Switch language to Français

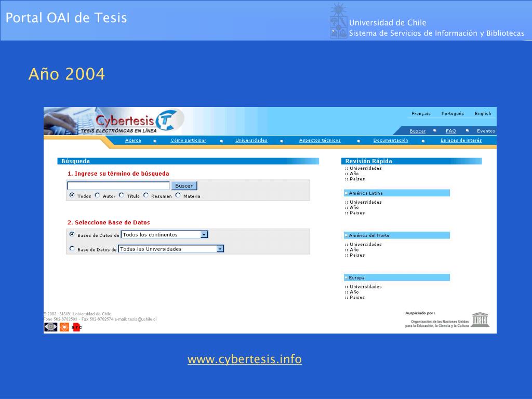pos(421,114)
